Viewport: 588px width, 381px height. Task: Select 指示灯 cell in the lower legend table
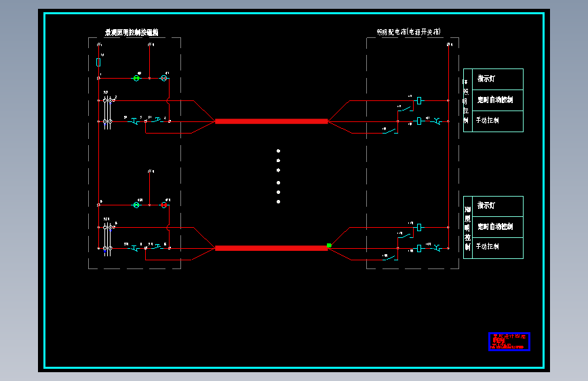coord(498,206)
